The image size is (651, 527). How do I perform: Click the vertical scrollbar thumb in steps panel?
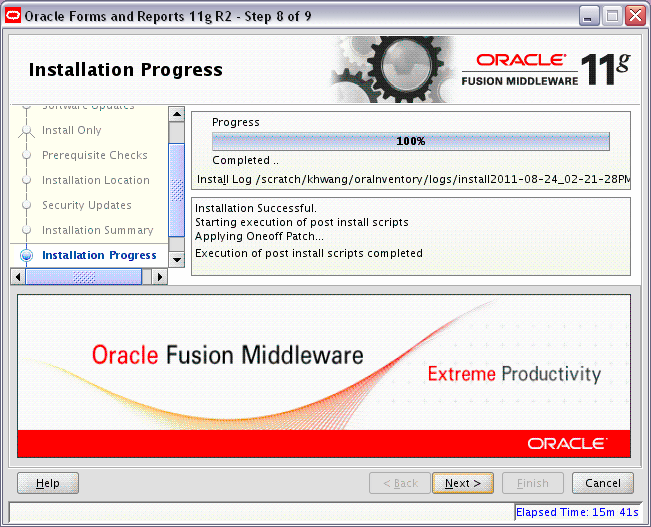click(x=177, y=190)
